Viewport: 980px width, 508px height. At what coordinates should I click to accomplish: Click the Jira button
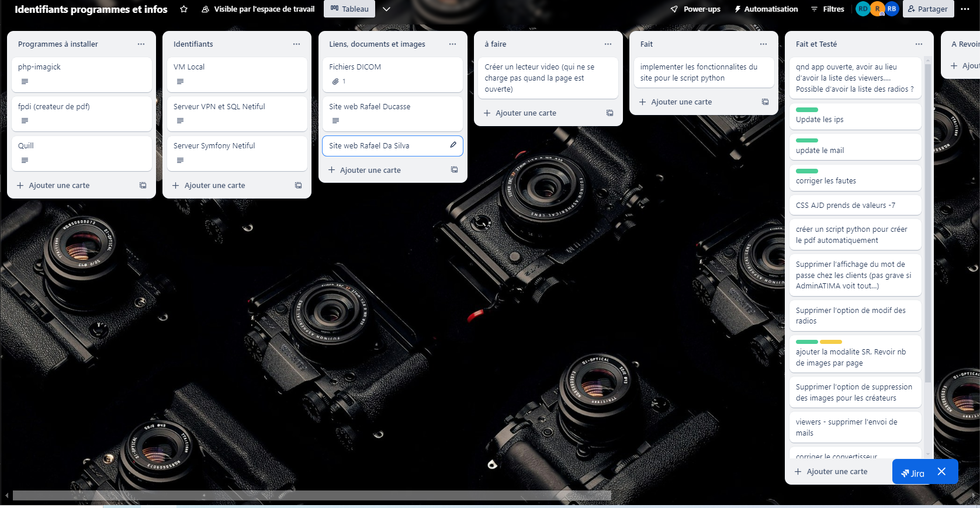tap(913, 473)
